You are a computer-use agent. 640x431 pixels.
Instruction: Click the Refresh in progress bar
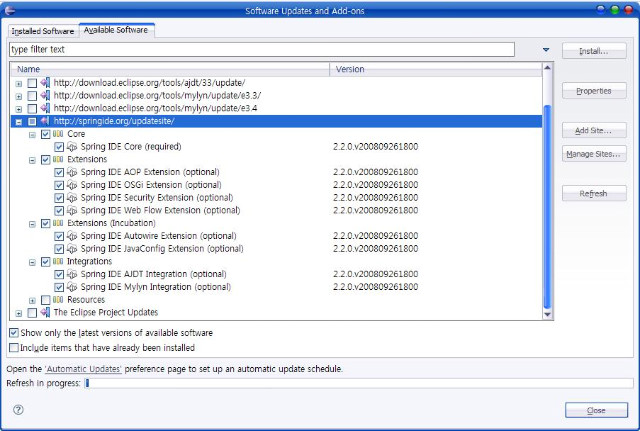click(358, 383)
